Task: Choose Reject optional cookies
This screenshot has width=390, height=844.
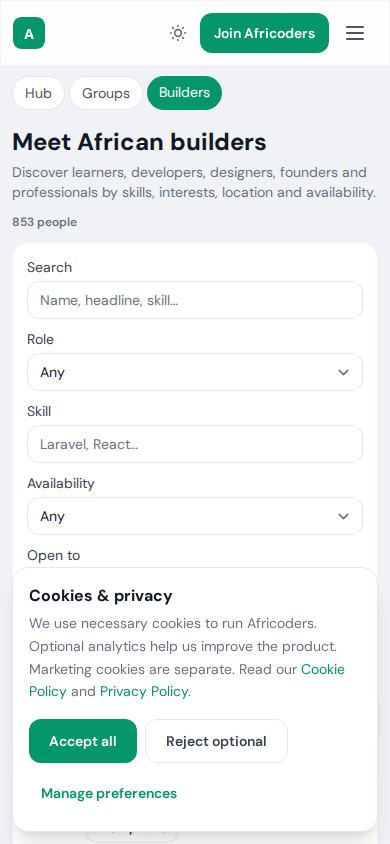Action: pyautogui.click(x=216, y=741)
